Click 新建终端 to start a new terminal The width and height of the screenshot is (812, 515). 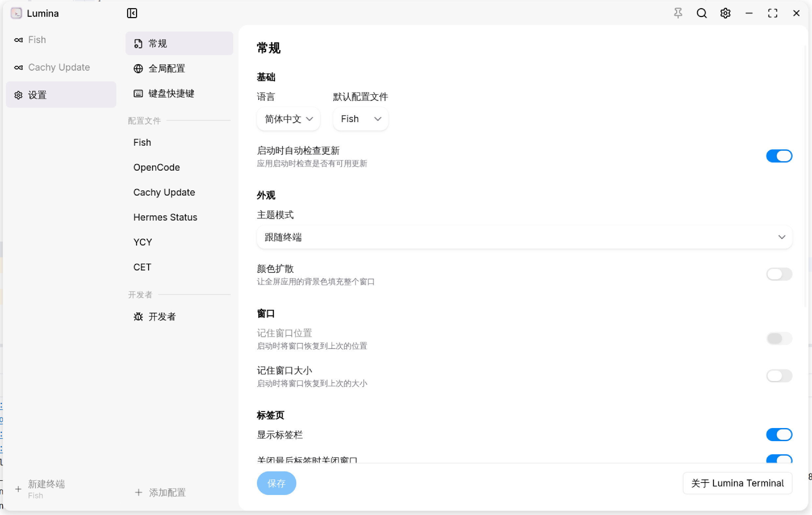pos(61,489)
